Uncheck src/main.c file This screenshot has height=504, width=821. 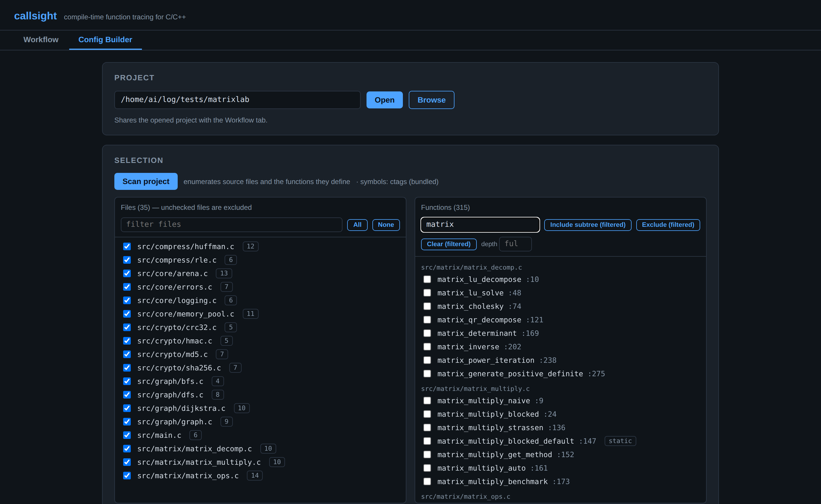[127, 435]
